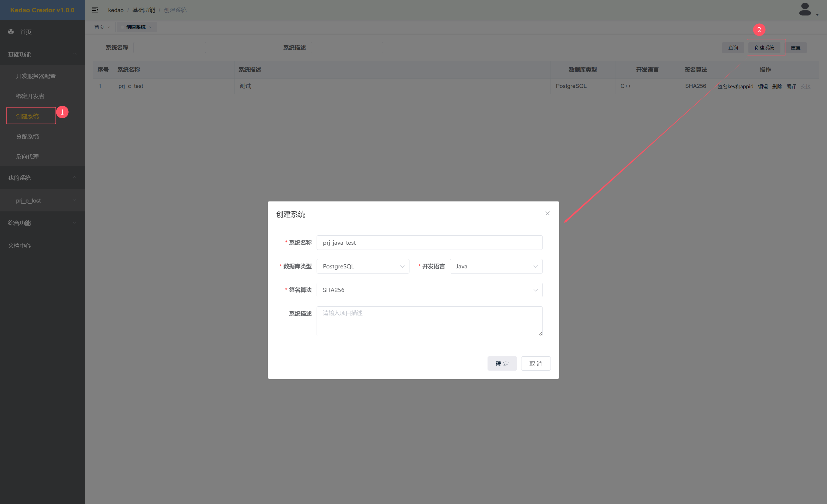Click the 首页 dashboard icon in sidebar

point(11,31)
